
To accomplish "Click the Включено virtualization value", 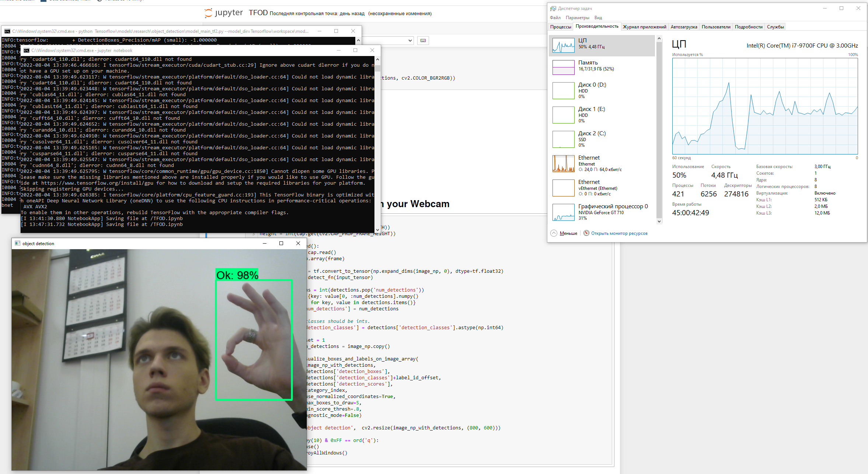I will click(x=825, y=193).
